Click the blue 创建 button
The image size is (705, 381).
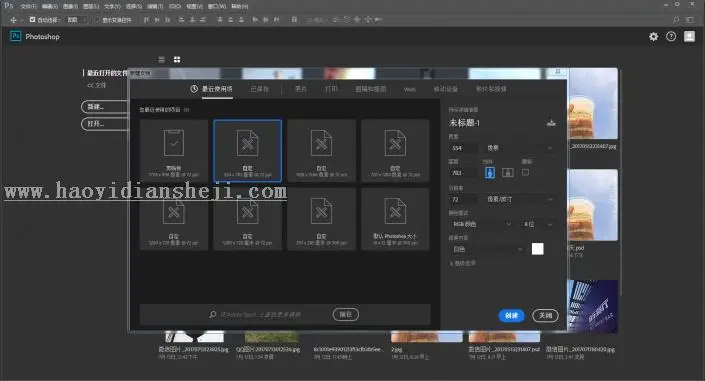point(511,315)
